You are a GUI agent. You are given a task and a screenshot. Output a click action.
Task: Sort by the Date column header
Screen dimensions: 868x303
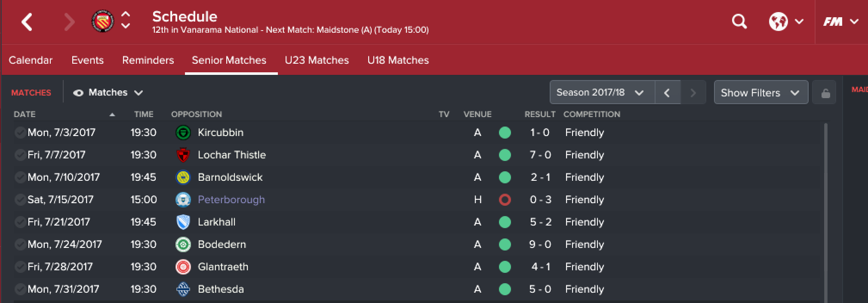(25, 114)
